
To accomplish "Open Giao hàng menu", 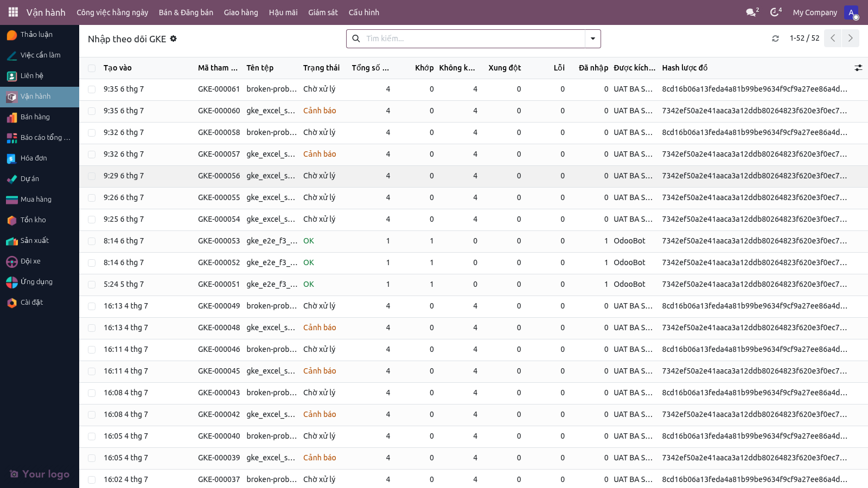I will coord(241,12).
